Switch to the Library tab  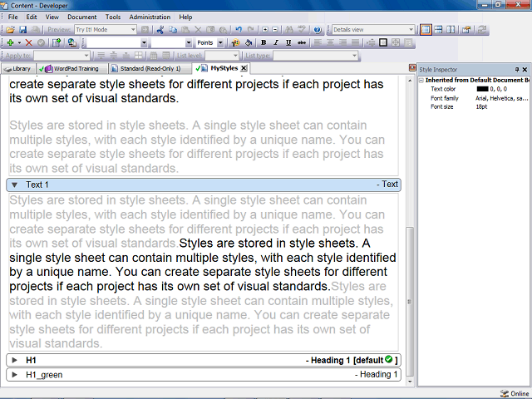(17, 68)
